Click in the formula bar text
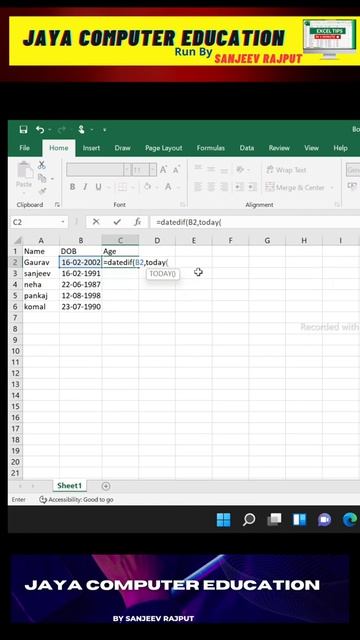This screenshot has height=640, width=360. click(189, 222)
